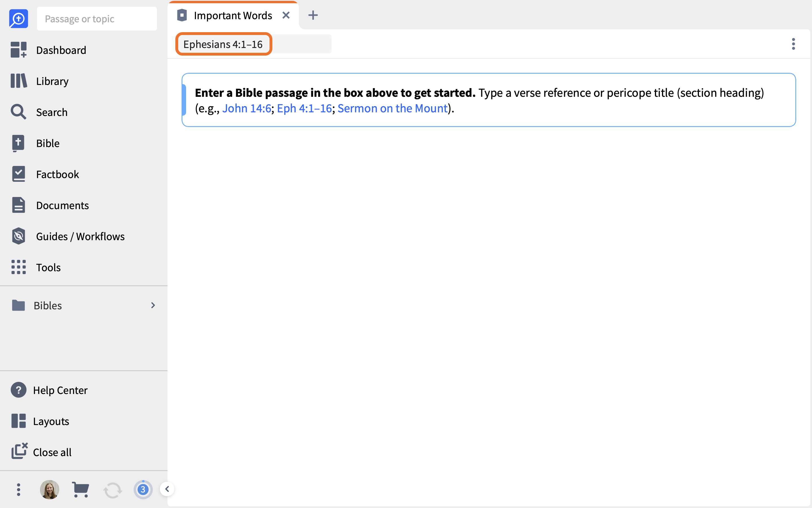This screenshot has height=508, width=812.
Task: Select the Important Words tab
Action: (x=233, y=16)
